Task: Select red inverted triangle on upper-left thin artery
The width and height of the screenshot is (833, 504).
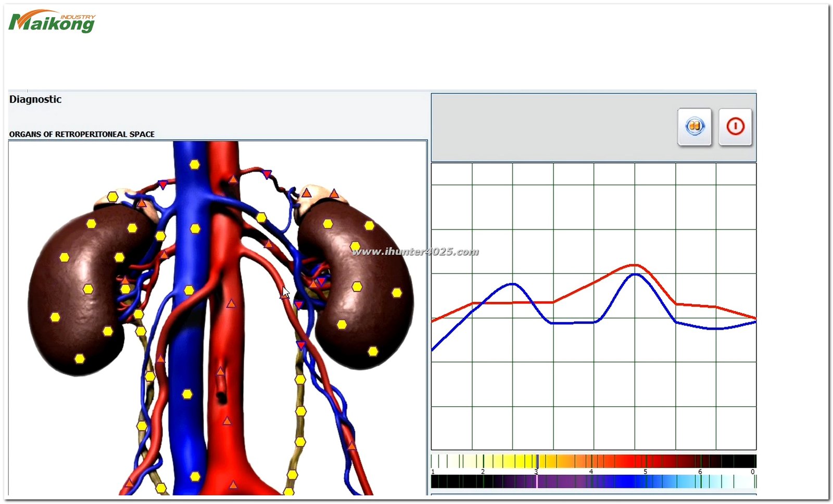Action: click(x=162, y=185)
